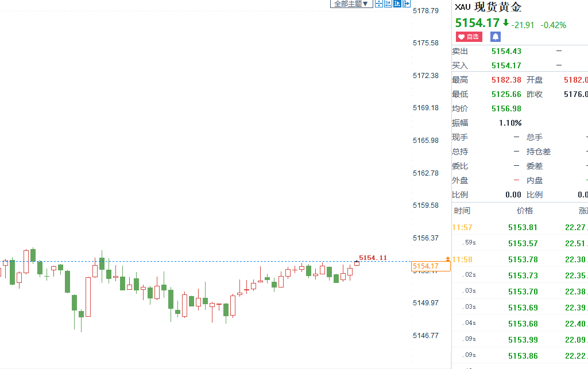Click the -21.91 change value
This screenshot has height=369, width=588.
tap(523, 25)
